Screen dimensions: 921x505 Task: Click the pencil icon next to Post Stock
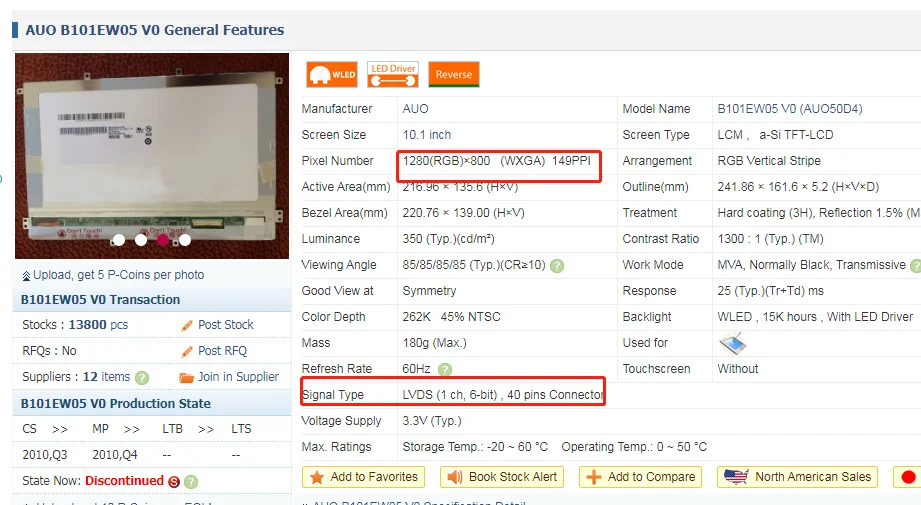[x=187, y=325]
